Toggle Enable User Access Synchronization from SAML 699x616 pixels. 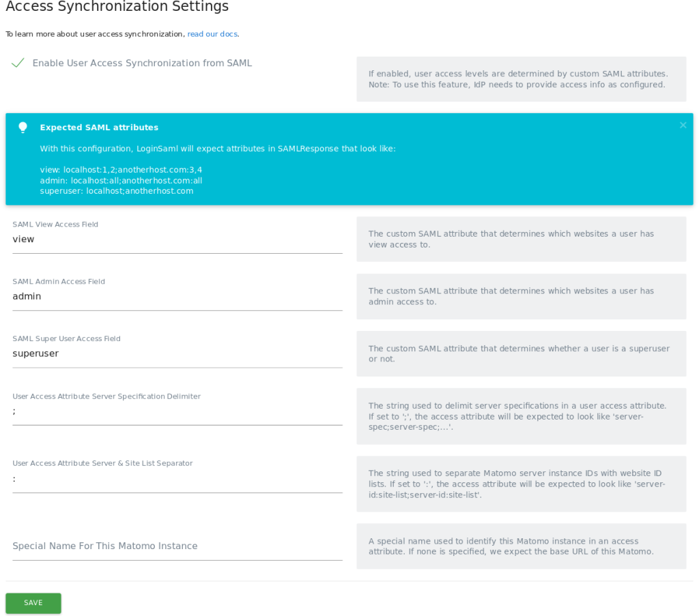(18, 63)
